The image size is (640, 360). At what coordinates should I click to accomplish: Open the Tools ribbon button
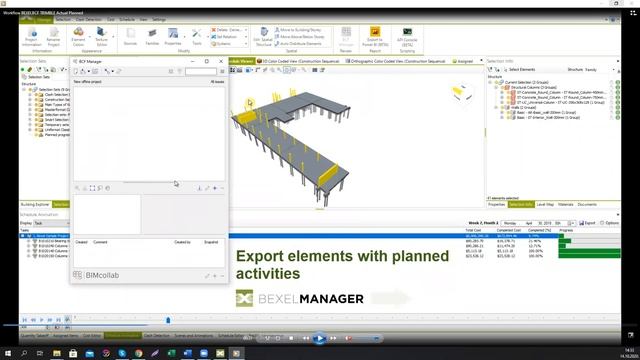(197, 37)
